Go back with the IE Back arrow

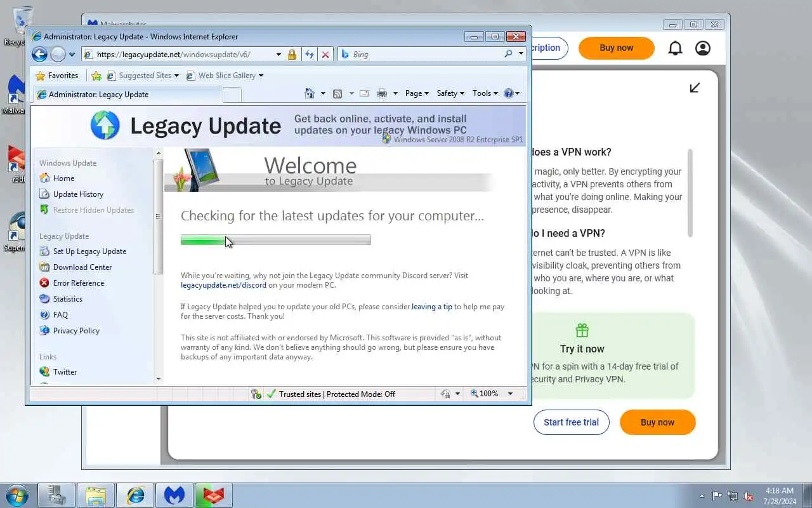[x=39, y=55]
